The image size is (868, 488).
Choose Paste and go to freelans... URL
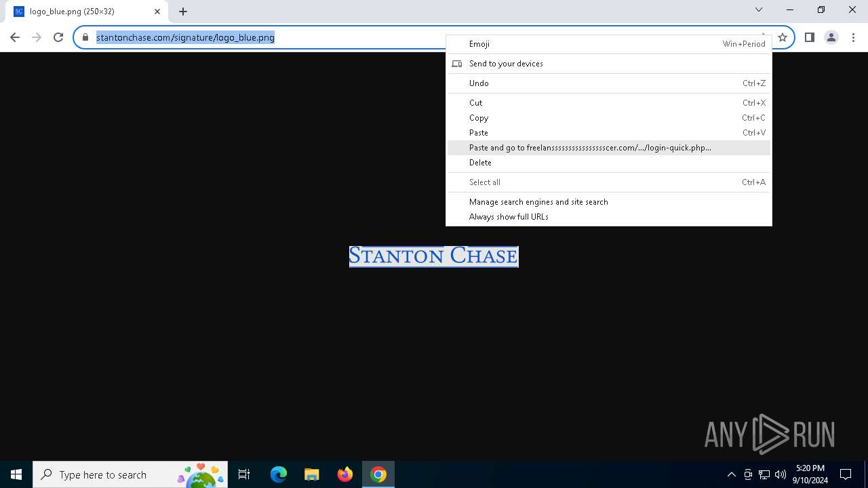pyautogui.click(x=609, y=148)
